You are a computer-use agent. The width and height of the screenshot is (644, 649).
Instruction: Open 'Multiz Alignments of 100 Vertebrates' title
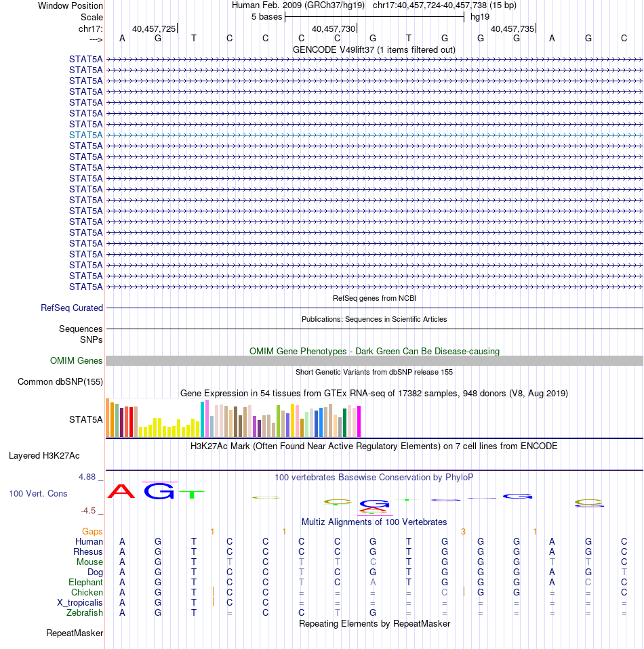(374, 522)
